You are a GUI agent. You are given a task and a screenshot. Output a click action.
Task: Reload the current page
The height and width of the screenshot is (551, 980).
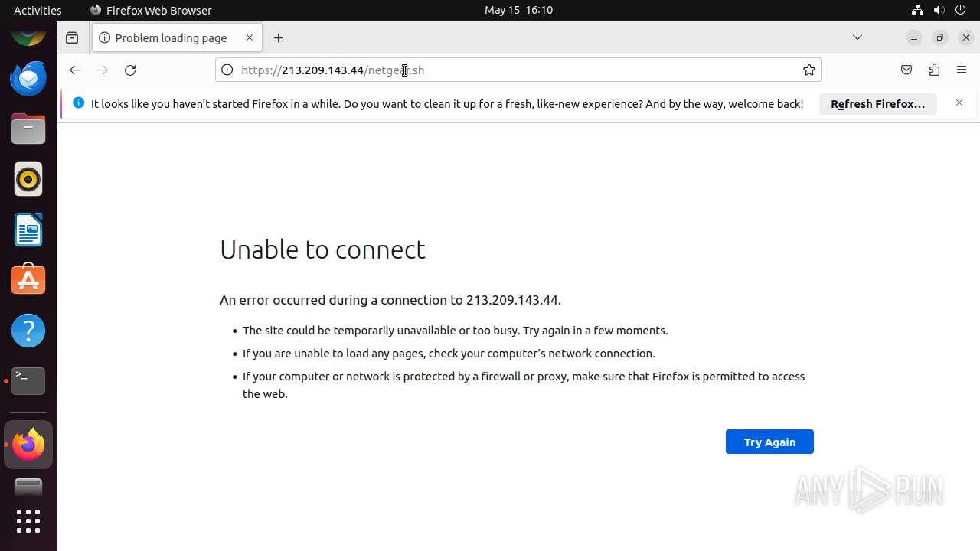point(130,70)
